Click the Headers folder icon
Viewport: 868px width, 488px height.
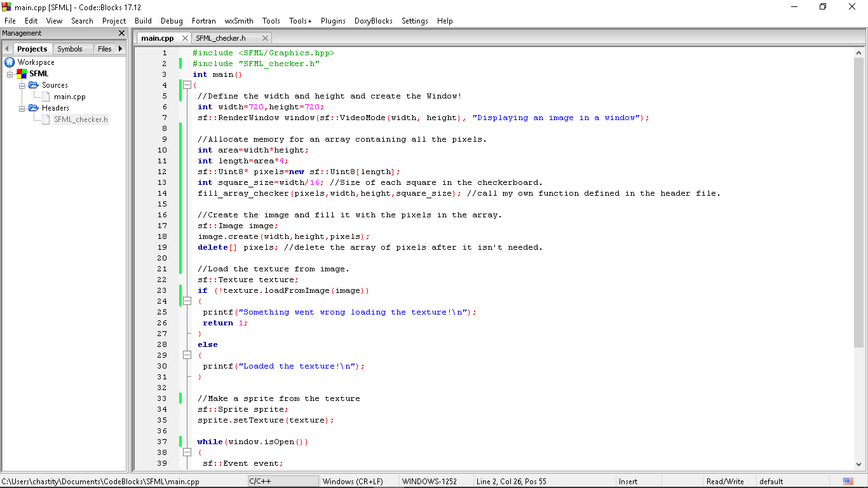tap(34, 107)
